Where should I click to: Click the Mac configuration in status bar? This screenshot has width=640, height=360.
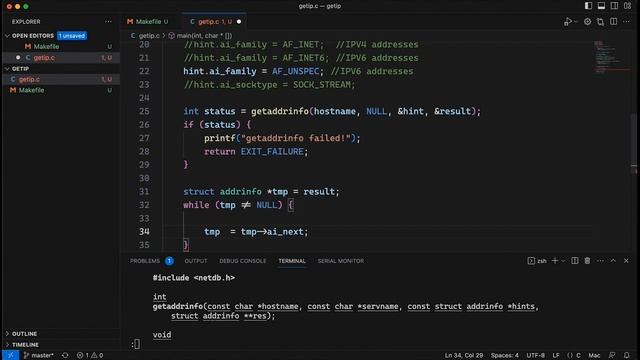[x=594, y=356]
